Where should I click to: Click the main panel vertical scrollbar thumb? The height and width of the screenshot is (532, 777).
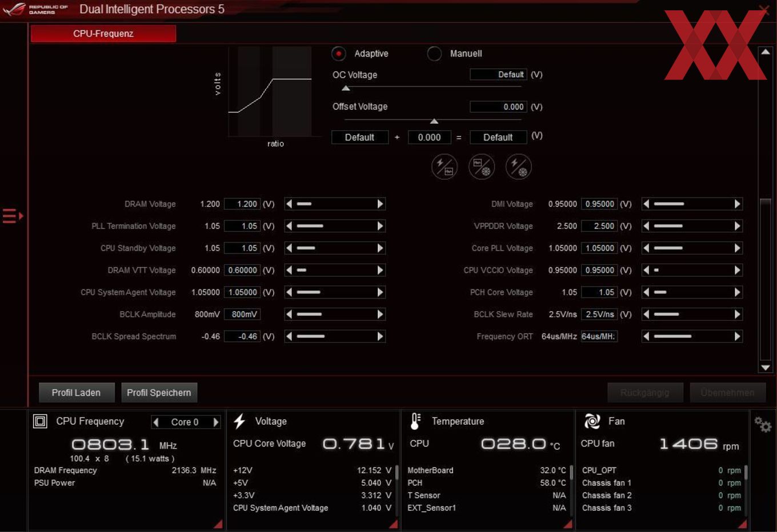pyautogui.click(x=766, y=279)
